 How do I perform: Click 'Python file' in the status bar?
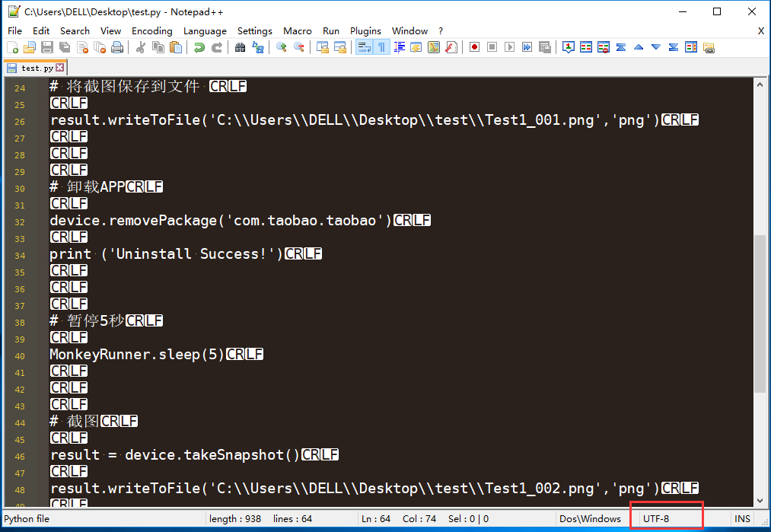coord(27,519)
